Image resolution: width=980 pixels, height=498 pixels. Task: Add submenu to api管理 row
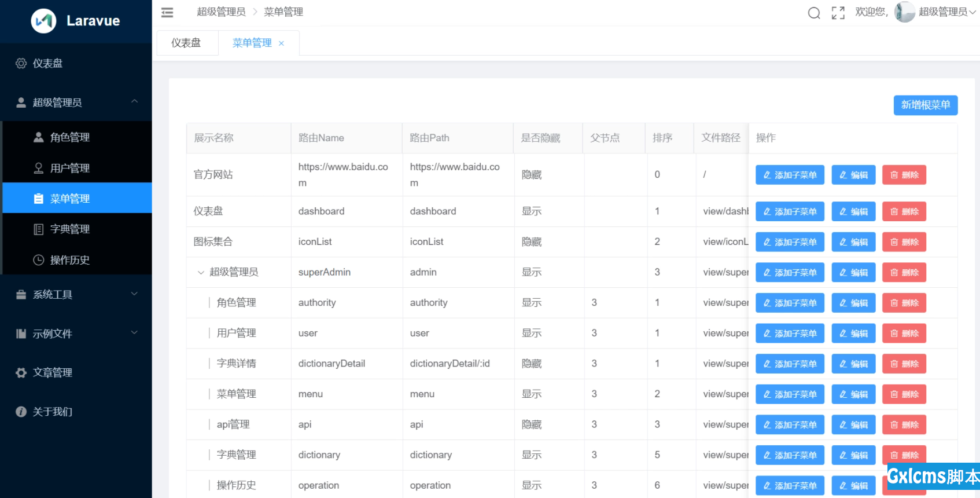point(790,424)
